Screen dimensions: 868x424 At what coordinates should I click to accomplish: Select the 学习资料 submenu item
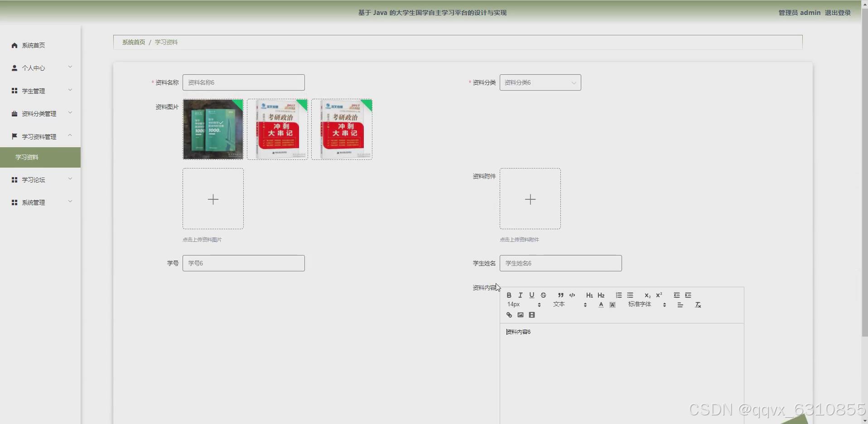(40, 157)
